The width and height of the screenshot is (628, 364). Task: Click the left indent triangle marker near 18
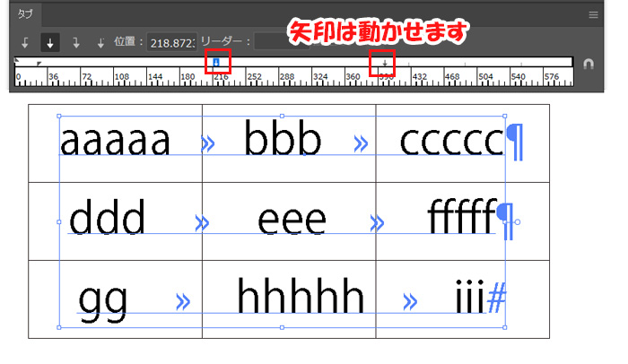39,64
